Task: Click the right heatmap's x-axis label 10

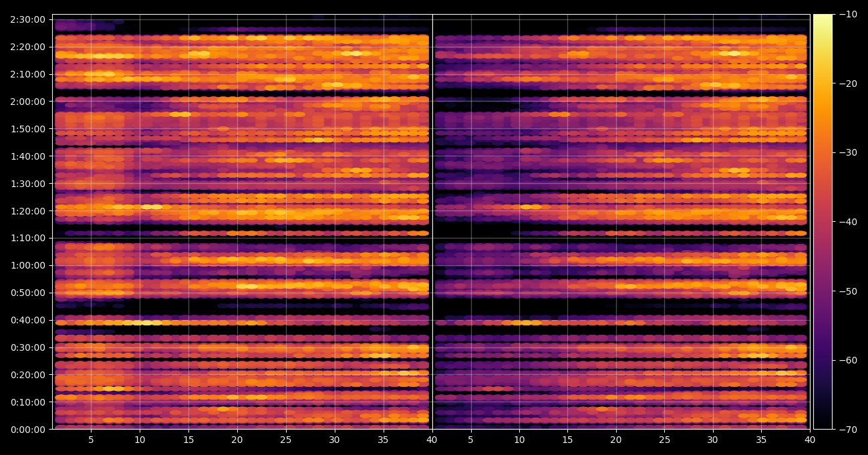Action: 519,440
